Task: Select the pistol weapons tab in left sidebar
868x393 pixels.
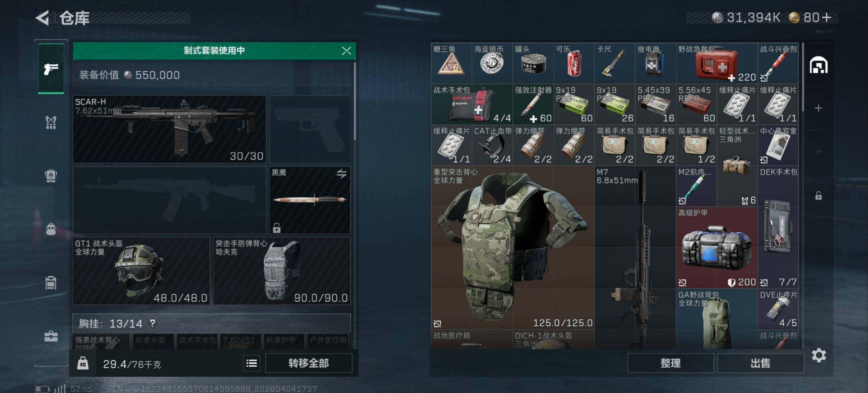Action: (51, 68)
